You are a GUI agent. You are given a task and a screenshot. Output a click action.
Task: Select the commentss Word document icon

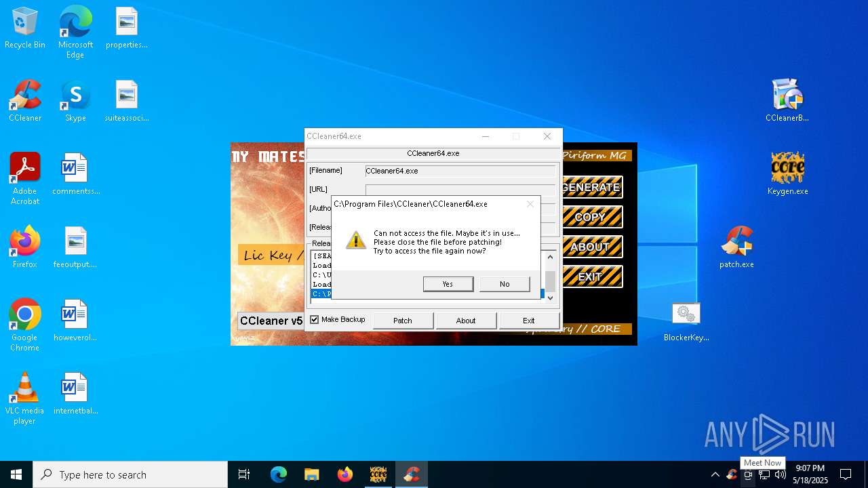point(75,175)
